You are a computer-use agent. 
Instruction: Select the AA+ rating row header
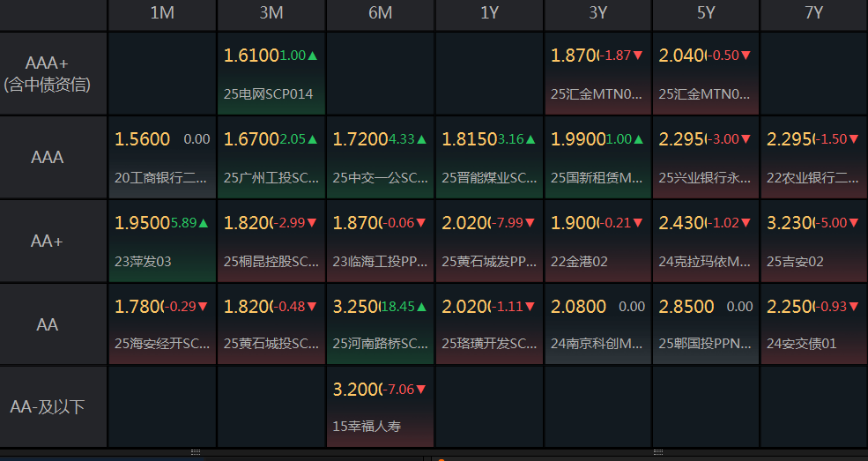pos(54,241)
